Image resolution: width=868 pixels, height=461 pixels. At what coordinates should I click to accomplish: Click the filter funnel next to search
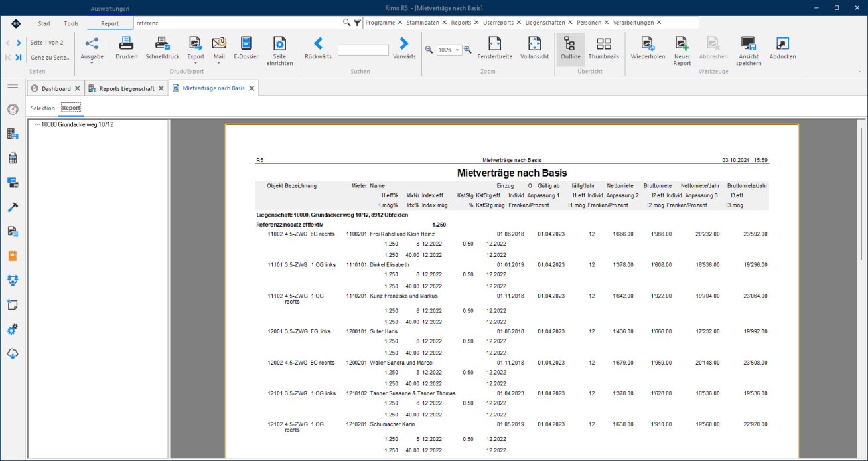[x=358, y=23]
